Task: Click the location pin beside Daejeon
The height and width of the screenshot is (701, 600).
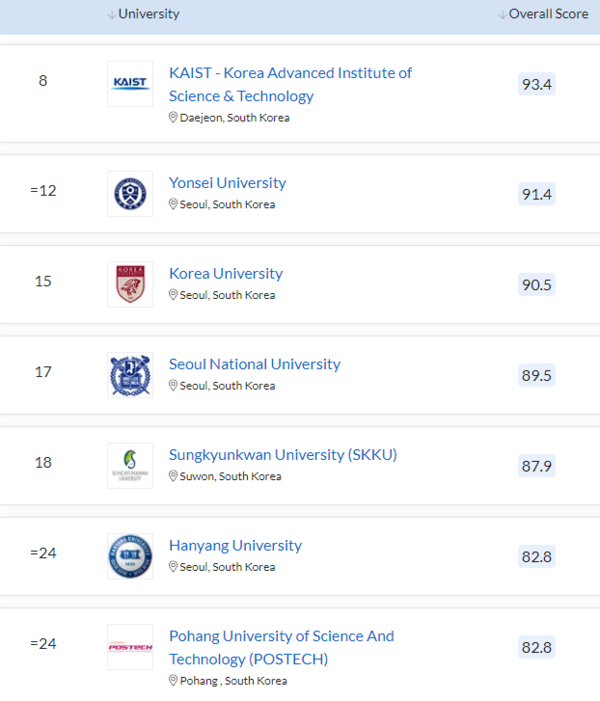Action: coord(173,118)
